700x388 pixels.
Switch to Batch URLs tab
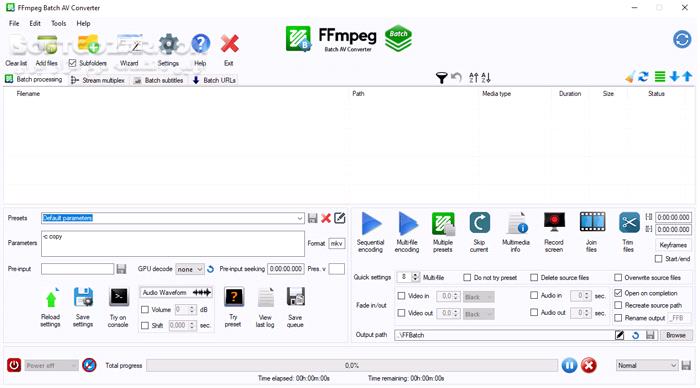[214, 80]
